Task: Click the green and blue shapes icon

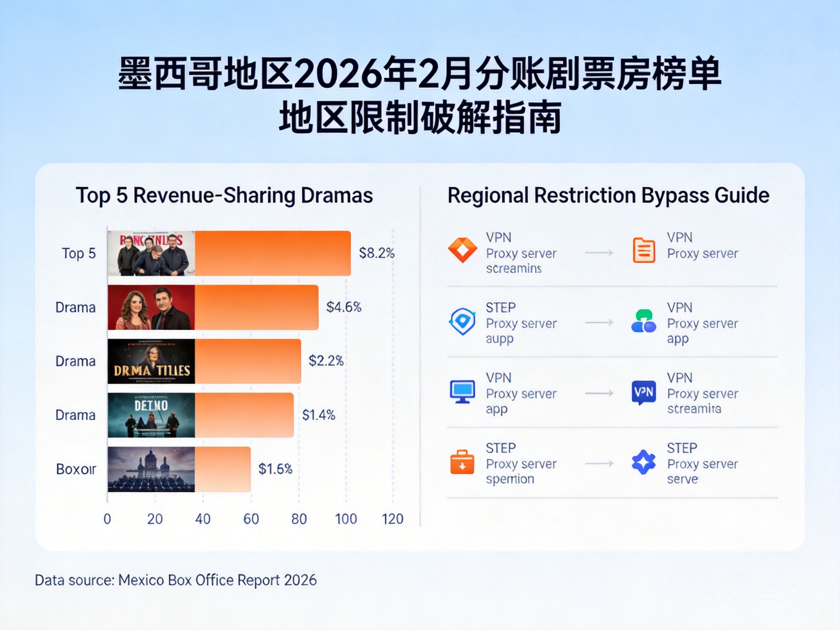Action: 643,321
